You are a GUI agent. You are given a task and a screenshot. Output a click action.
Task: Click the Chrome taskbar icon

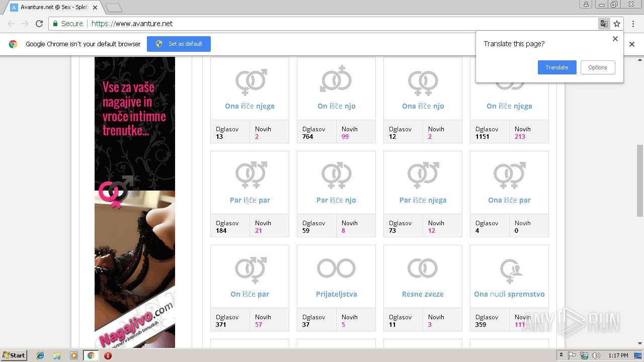[x=91, y=355]
